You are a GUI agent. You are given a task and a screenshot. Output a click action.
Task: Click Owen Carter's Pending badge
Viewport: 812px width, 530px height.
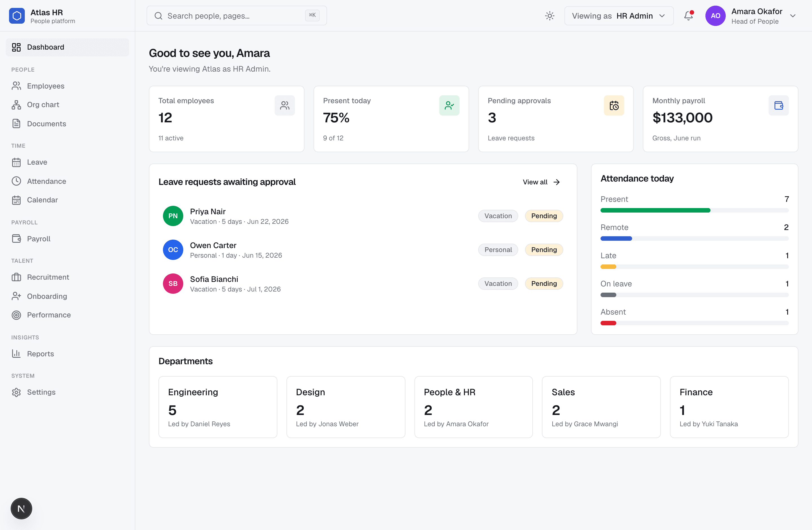544,250
